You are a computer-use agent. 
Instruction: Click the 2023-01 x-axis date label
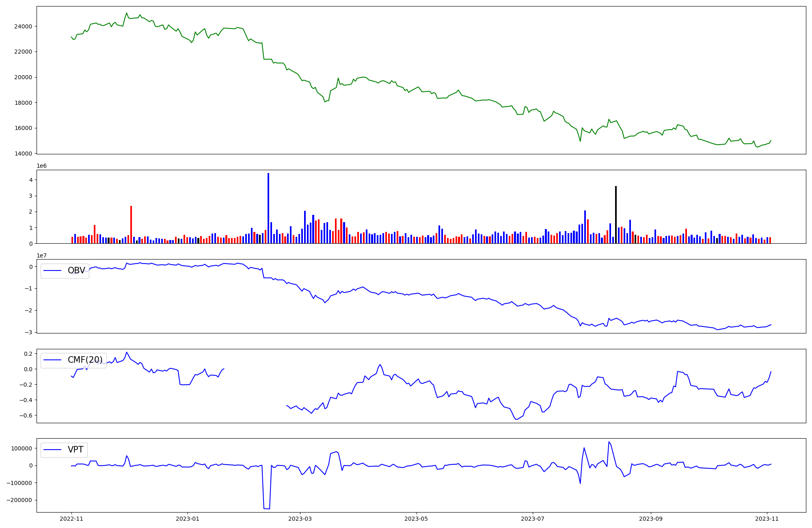click(x=188, y=519)
